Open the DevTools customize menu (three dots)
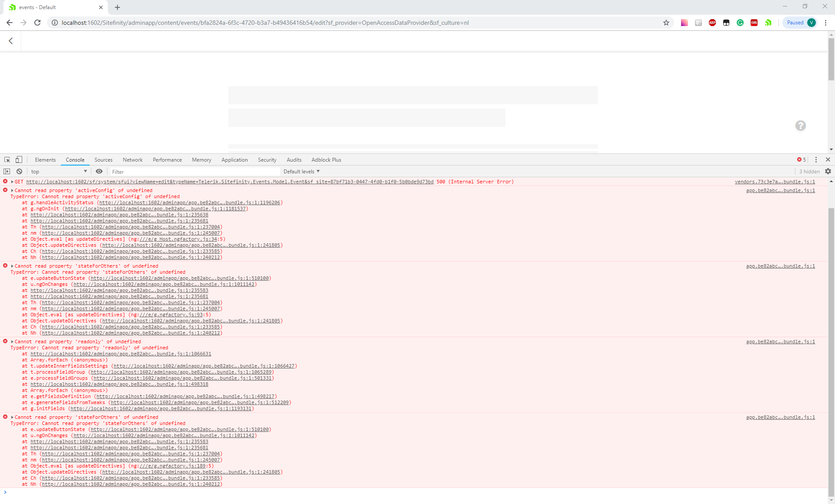Image resolution: width=835 pixels, height=504 pixels. tap(816, 160)
